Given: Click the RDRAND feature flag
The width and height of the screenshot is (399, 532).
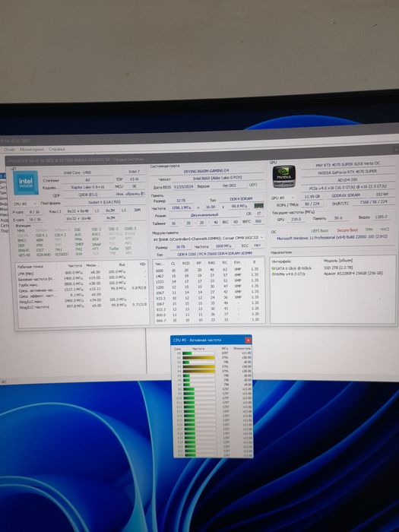Looking at the screenshot, I should click(x=43, y=255).
